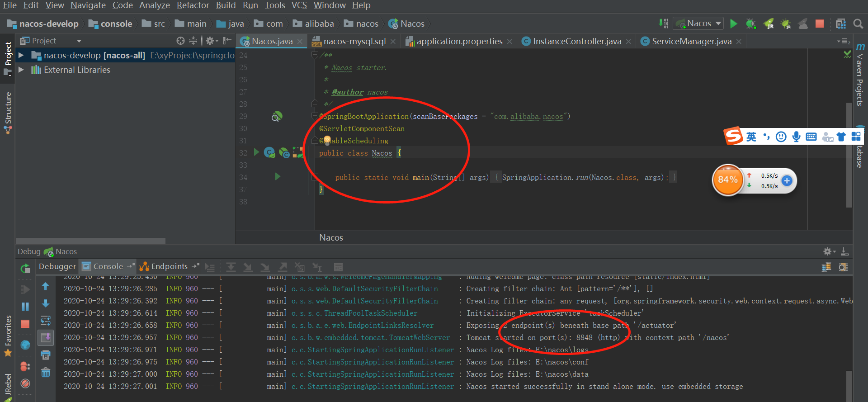Switch to application.properties tab
Viewport: 868px width, 402px height.
459,41
